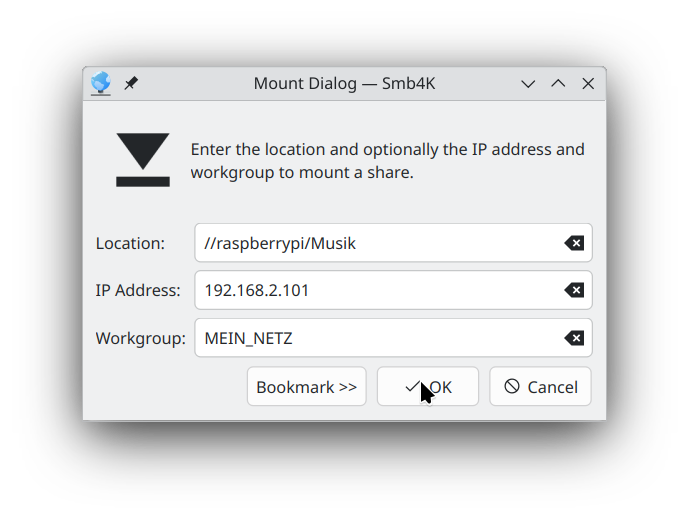Maximize the Mount Dialog window
Viewport: 688px width, 519px height.
[x=558, y=84]
